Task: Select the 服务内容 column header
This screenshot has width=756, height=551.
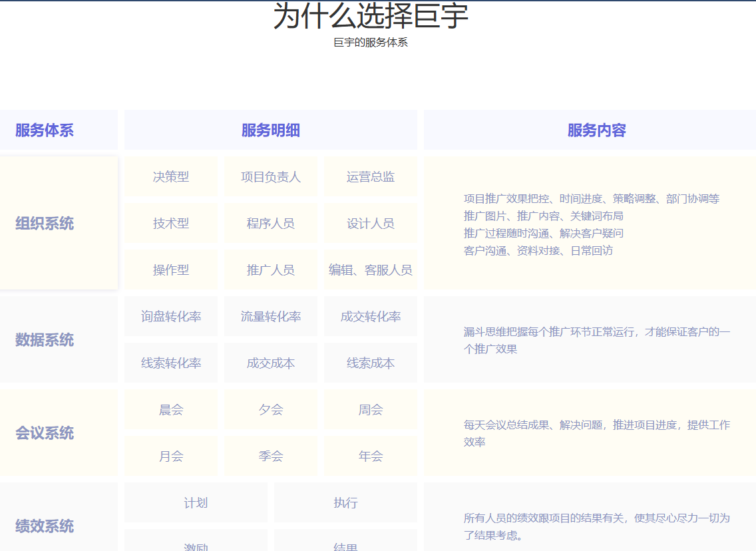Action: tap(590, 130)
